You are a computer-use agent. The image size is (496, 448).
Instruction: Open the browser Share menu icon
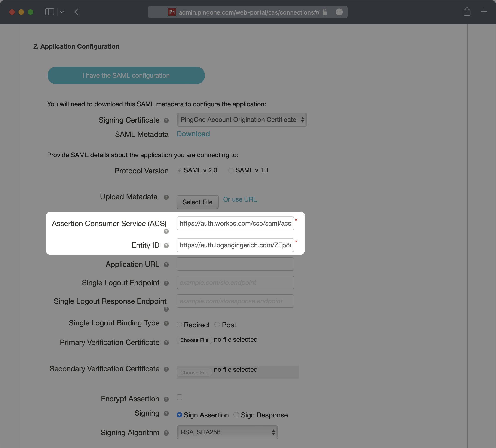click(x=467, y=12)
